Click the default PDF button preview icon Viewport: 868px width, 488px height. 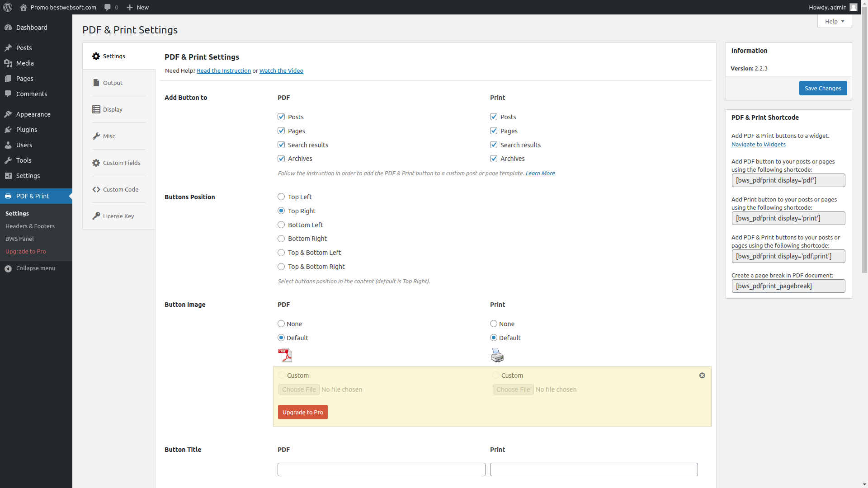click(x=285, y=355)
